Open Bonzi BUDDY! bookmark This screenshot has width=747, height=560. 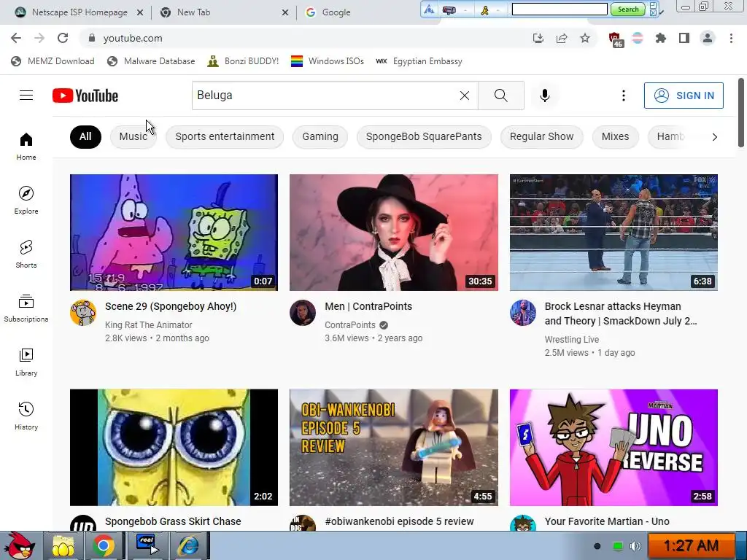pyautogui.click(x=244, y=61)
